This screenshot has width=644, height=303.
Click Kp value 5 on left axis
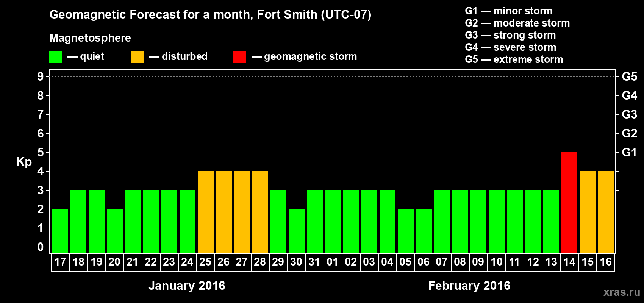41,152
